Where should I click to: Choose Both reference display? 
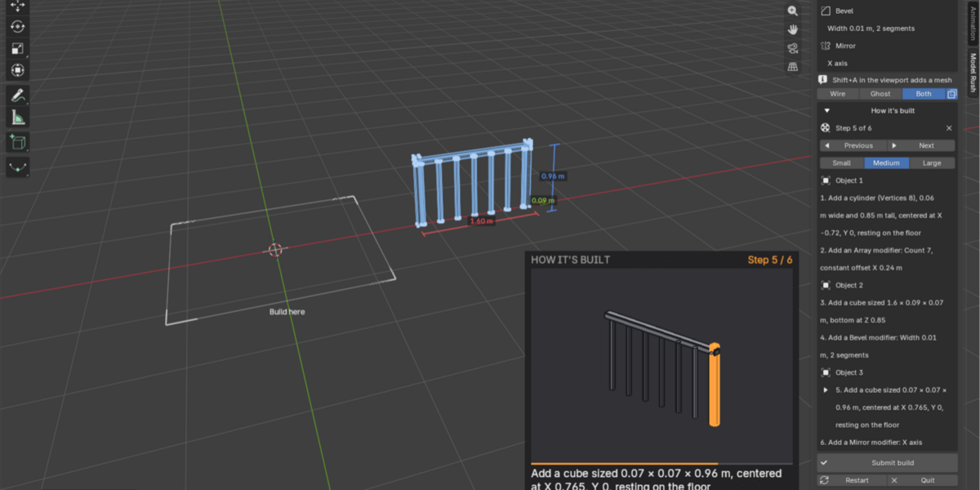coord(924,94)
